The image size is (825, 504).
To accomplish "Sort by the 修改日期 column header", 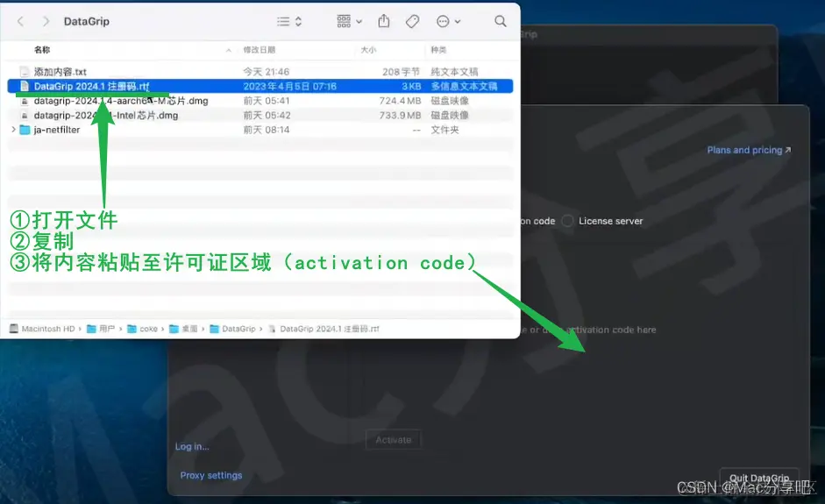I will [260, 49].
